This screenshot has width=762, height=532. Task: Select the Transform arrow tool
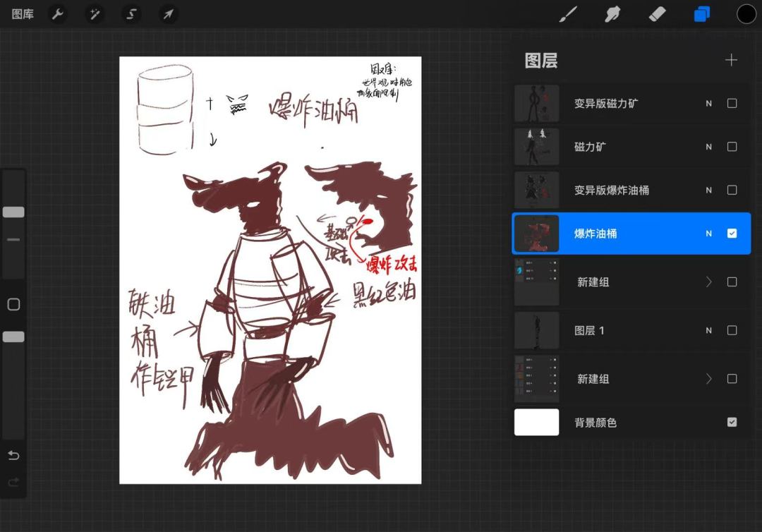point(168,14)
